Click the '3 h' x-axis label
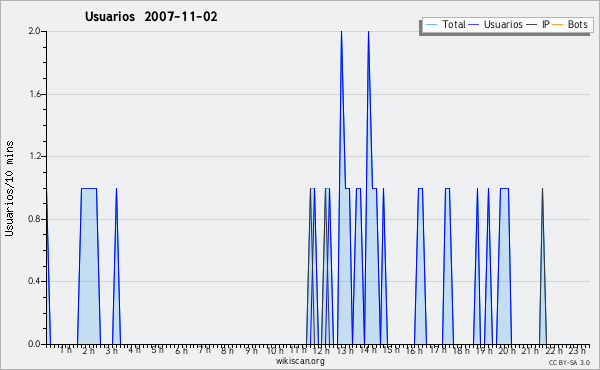This screenshot has width=600, height=370. click(x=111, y=350)
